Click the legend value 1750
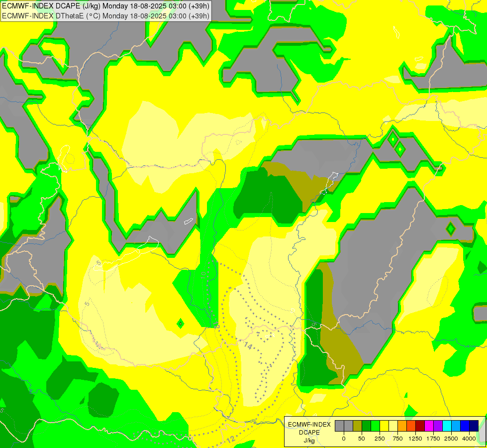The image size is (487, 448). point(433,439)
